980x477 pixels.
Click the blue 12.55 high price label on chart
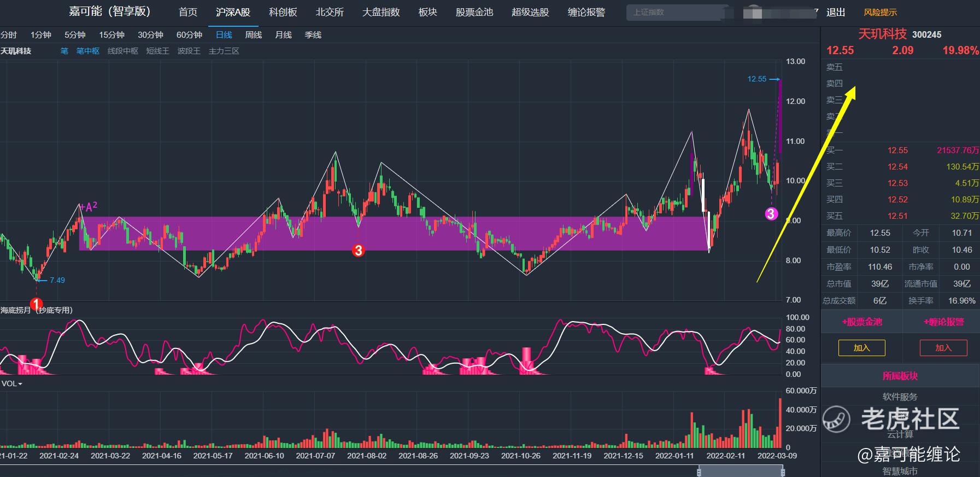point(757,79)
